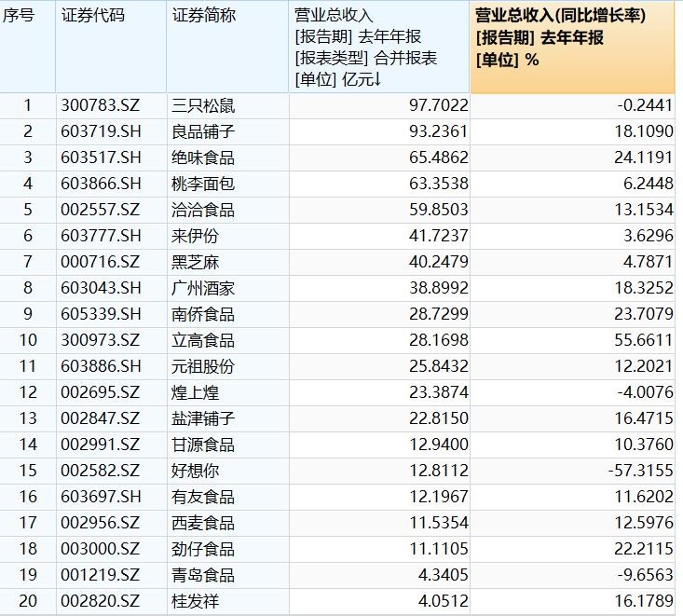Select revenue value 4.3405
683x616 pixels.
click(441, 575)
